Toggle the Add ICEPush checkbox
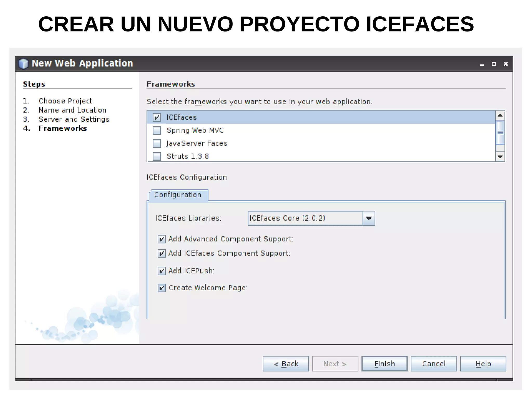 [x=162, y=271]
